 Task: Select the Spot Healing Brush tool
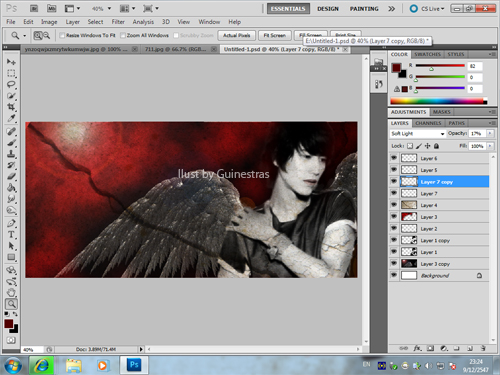[11, 132]
